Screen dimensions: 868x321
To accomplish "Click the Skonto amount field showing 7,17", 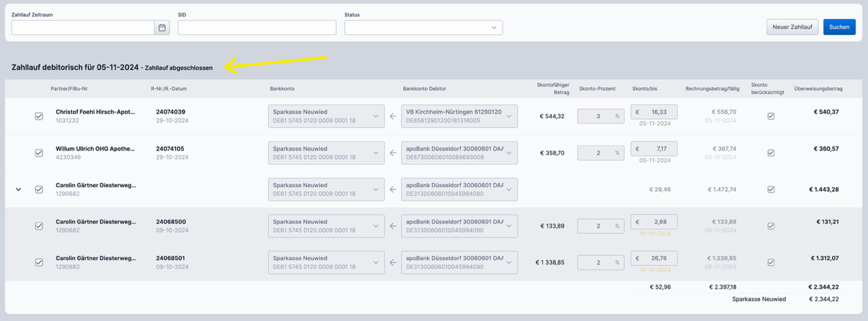I will pyautogui.click(x=655, y=148).
